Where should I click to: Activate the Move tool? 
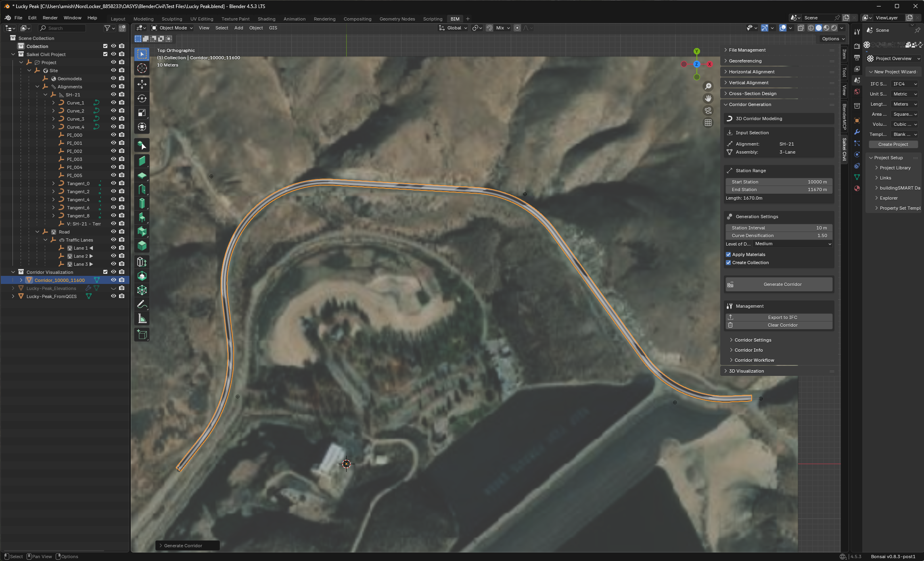click(x=142, y=84)
